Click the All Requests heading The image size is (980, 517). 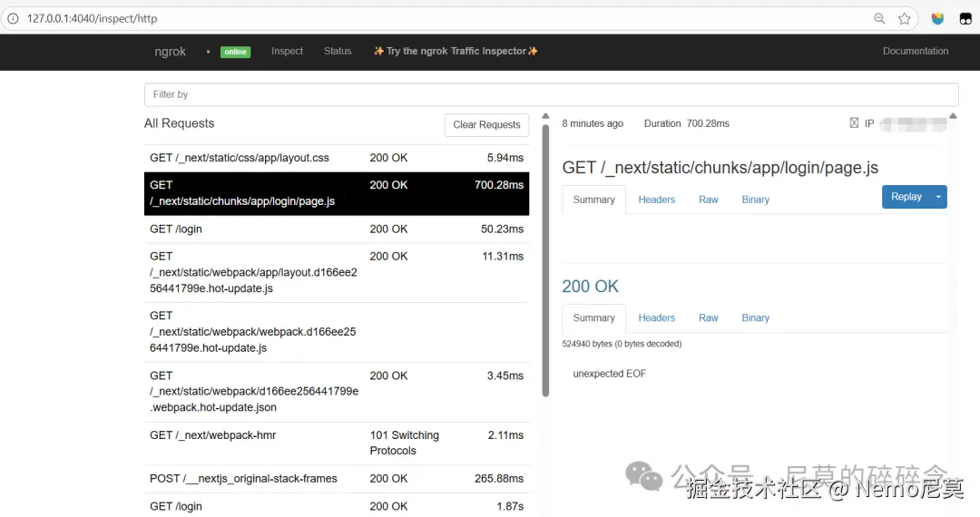[x=180, y=123]
